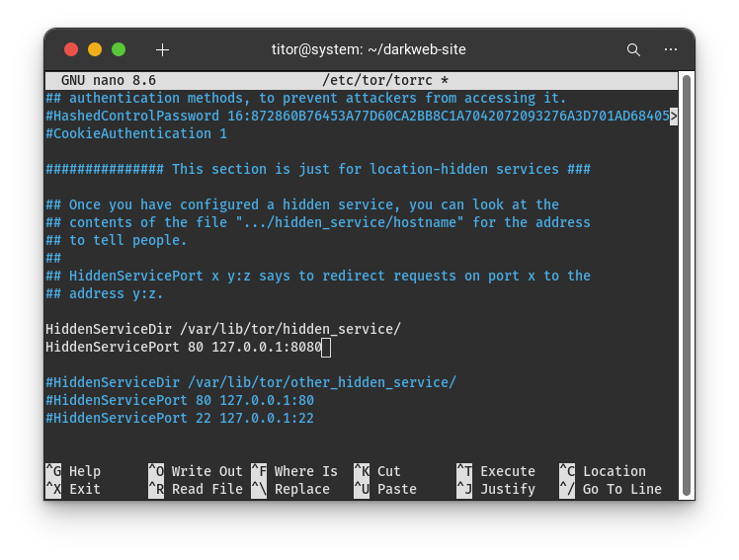Screen dimensions: 739x560
Task: Click the window title titor@system text
Action: coord(369,49)
